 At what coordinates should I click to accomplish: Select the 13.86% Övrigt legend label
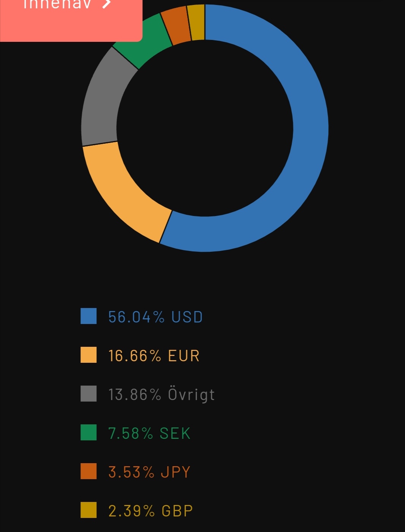pos(161,394)
